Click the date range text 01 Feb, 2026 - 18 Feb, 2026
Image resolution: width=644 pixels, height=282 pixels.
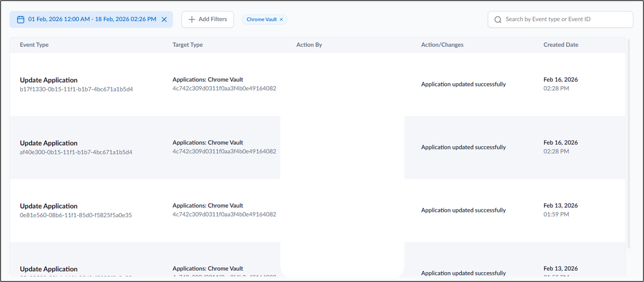pos(92,19)
